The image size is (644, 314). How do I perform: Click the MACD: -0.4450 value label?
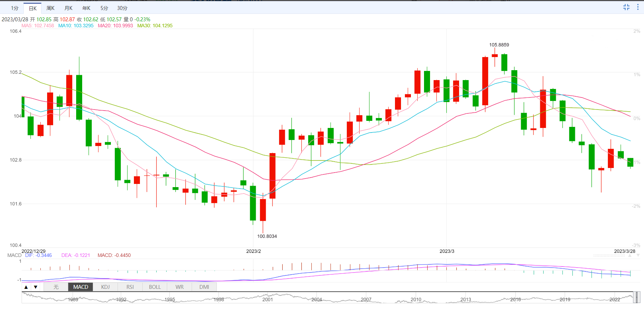tap(114, 255)
